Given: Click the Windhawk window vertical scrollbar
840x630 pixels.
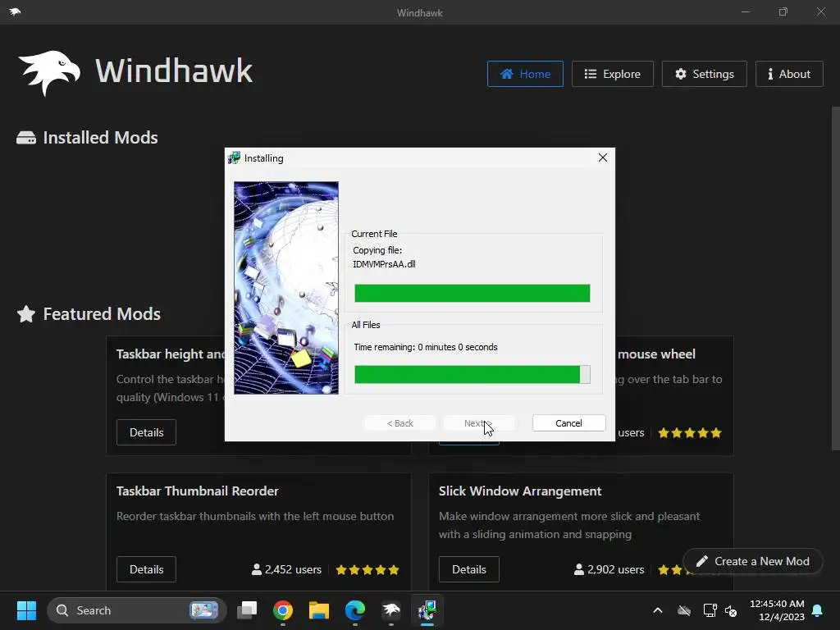Looking at the screenshot, I should coord(835,279).
